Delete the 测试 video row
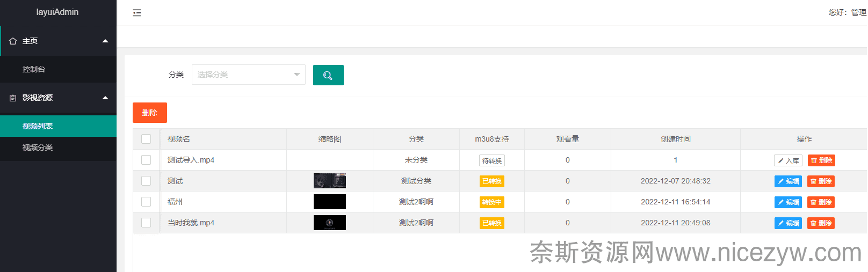 (821, 181)
